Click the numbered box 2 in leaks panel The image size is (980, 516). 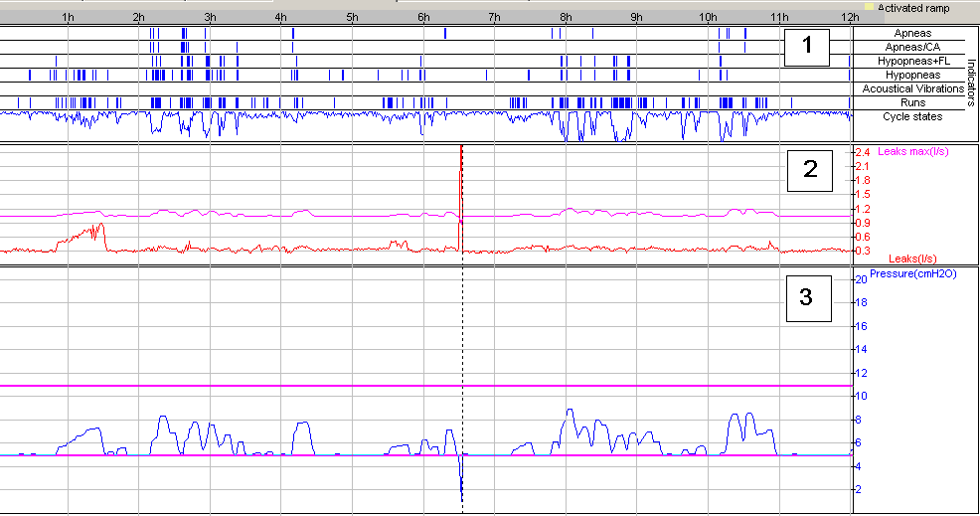click(810, 169)
